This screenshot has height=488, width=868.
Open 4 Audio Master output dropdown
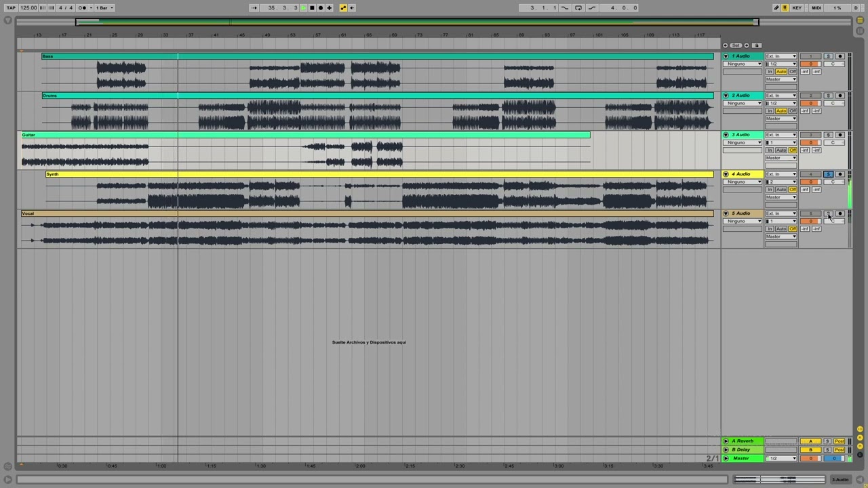pyautogui.click(x=781, y=197)
